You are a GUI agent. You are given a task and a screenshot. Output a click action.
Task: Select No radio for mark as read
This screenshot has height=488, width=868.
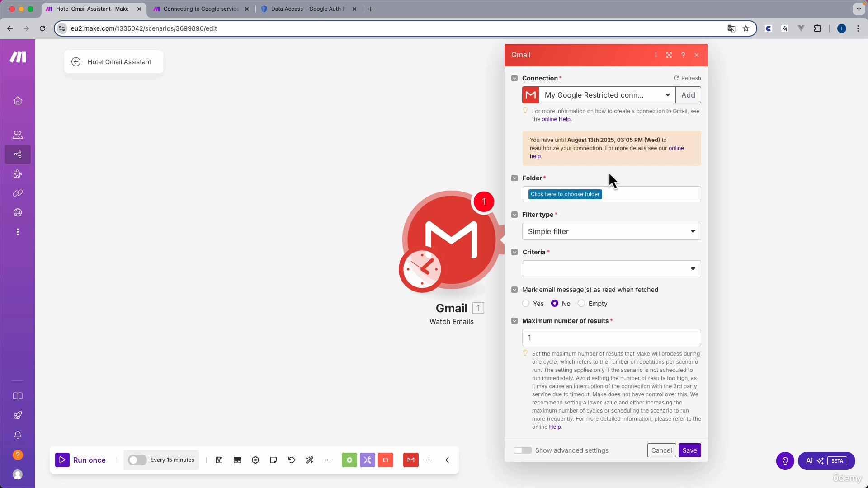(x=555, y=304)
